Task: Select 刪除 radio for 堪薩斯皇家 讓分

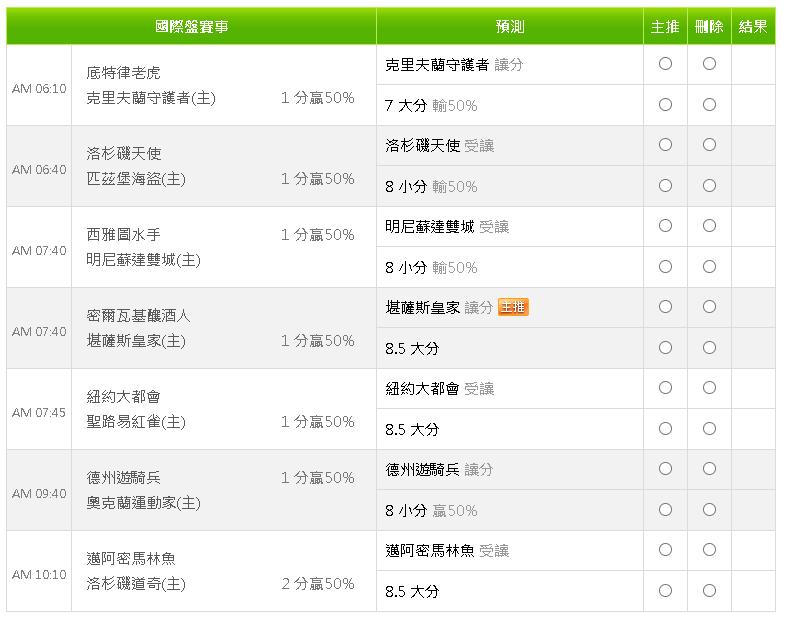Action: [709, 307]
